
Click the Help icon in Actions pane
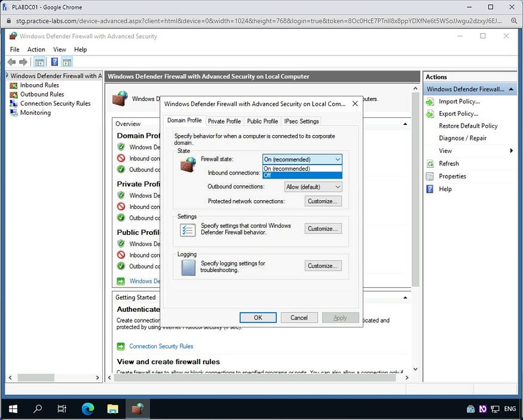[430, 189]
